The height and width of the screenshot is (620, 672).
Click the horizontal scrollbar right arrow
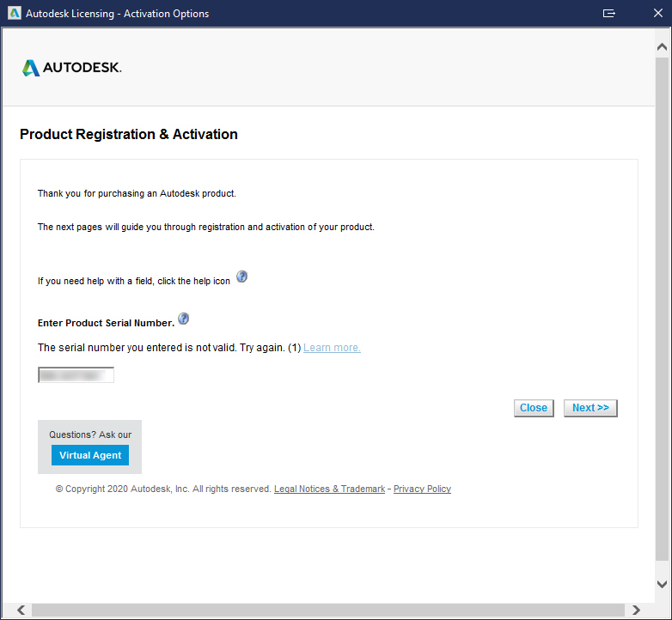click(x=636, y=610)
